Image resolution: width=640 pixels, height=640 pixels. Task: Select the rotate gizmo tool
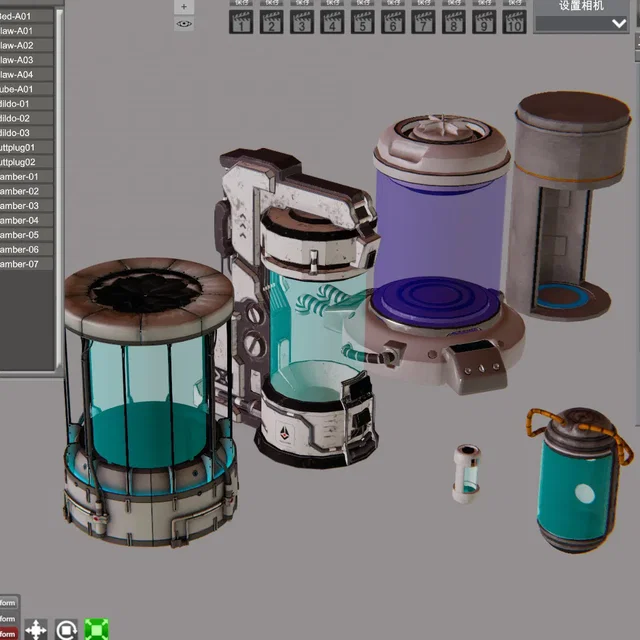pyautogui.click(x=67, y=629)
